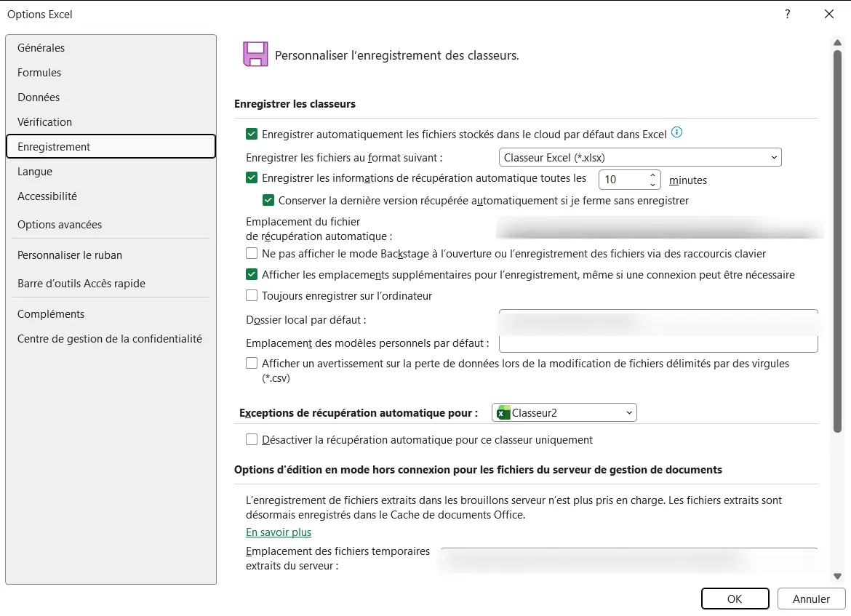The width and height of the screenshot is (851, 616).
Task: Click the autorecovery minutes value field
Action: pyautogui.click(x=623, y=180)
